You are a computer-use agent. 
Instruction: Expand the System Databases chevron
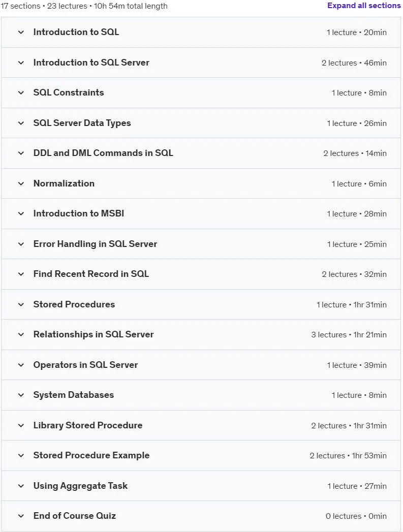tap(21, 395)
